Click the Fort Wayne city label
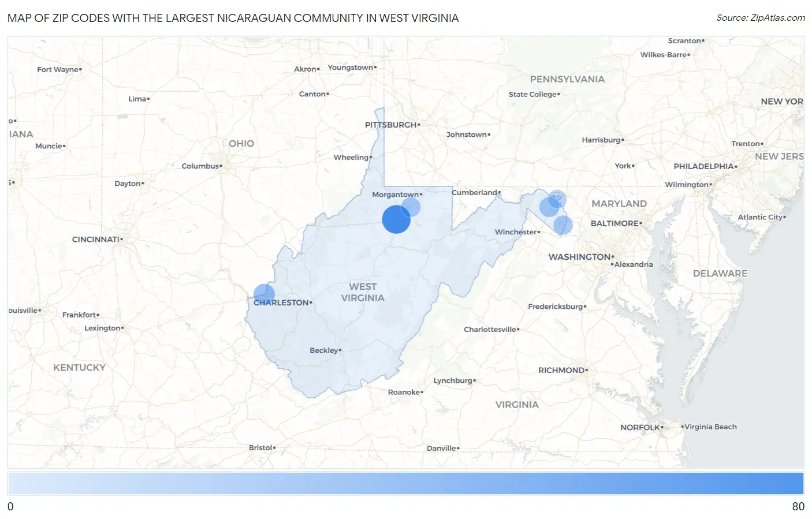 coord(58,70)
